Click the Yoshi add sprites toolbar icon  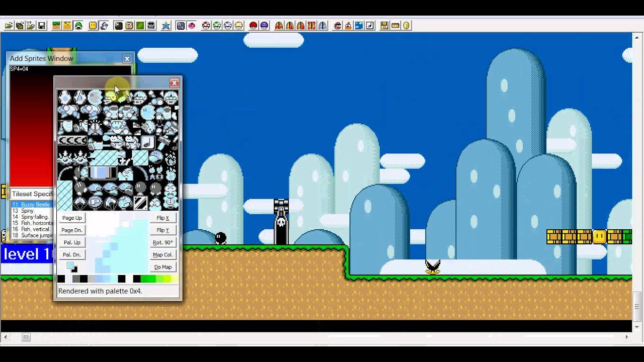pos(104,26)
